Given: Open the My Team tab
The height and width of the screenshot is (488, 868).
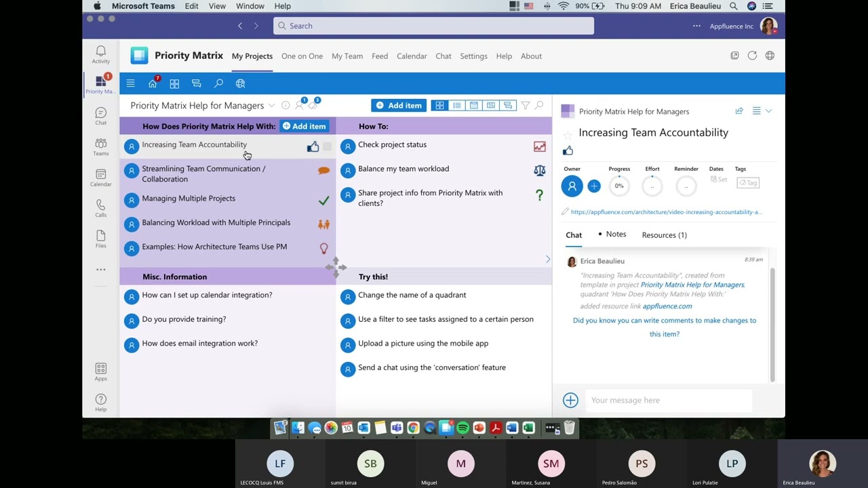Looking at the screenshot, I should (x=347, y=56).
